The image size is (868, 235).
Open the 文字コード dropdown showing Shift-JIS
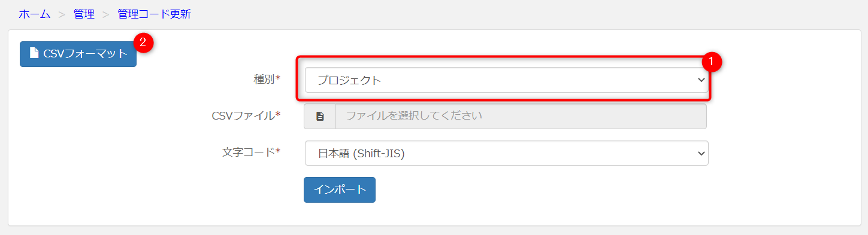[506, 153]
